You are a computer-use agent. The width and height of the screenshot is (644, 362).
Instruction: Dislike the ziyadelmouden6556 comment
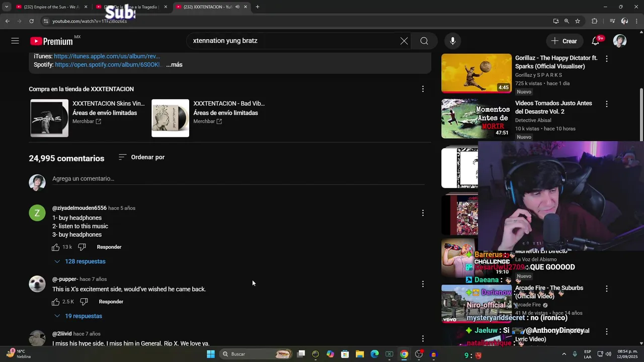coord(82,247)
